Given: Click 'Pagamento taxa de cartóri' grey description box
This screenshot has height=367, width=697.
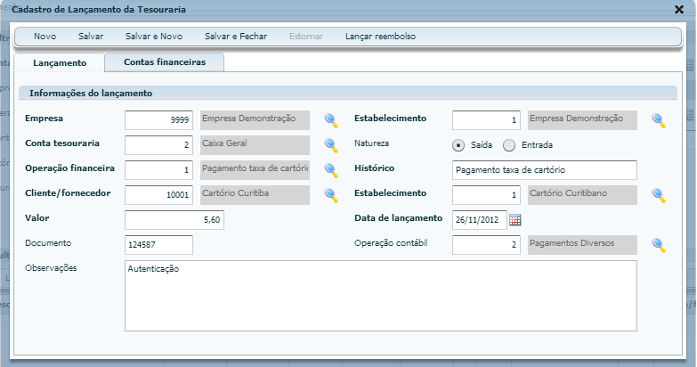Looking at the screenshot, I should pyautogui.click(x=255, y=170).
